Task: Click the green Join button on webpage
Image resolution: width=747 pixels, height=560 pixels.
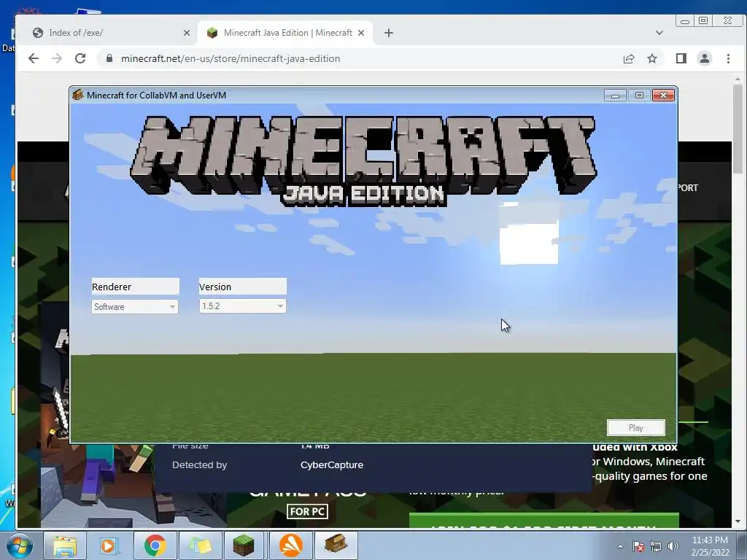Action: tap(543, 521)
